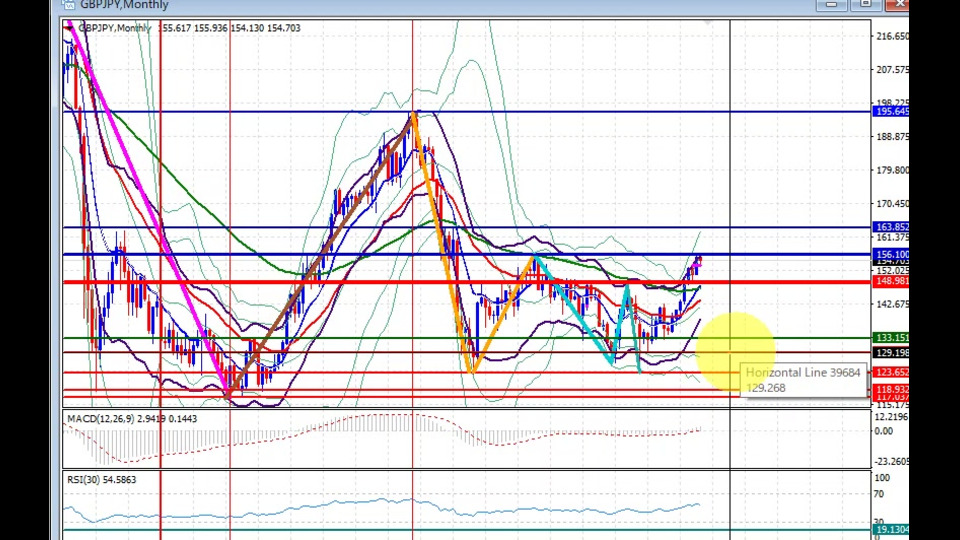The image size is (960, 540).
Task: Select the cyan downward trend line
Action: tap(572, 309)
